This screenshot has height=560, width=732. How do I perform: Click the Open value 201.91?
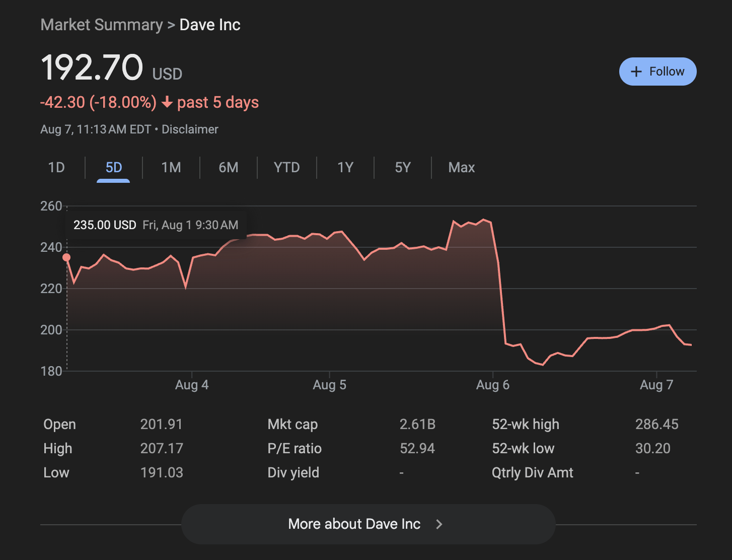pyautogui.click(x=161, y=424)
